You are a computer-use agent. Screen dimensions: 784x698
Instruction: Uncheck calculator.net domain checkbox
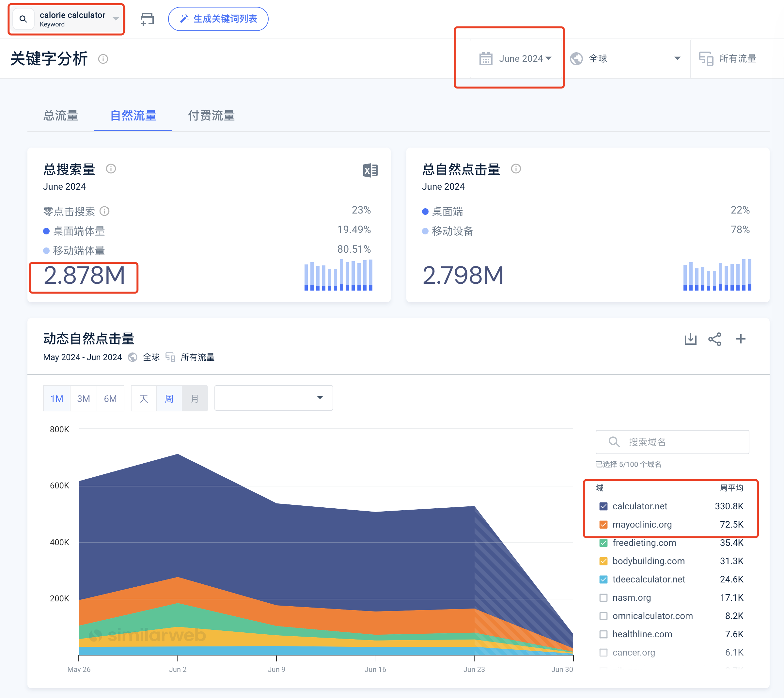[x=604, y=506]
